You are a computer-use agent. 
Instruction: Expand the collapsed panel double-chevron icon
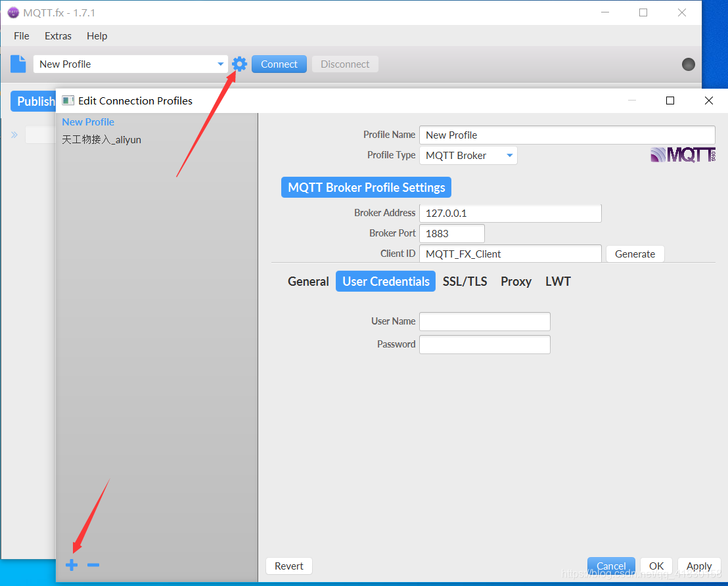pyautogui.click(x=14, y=135)
